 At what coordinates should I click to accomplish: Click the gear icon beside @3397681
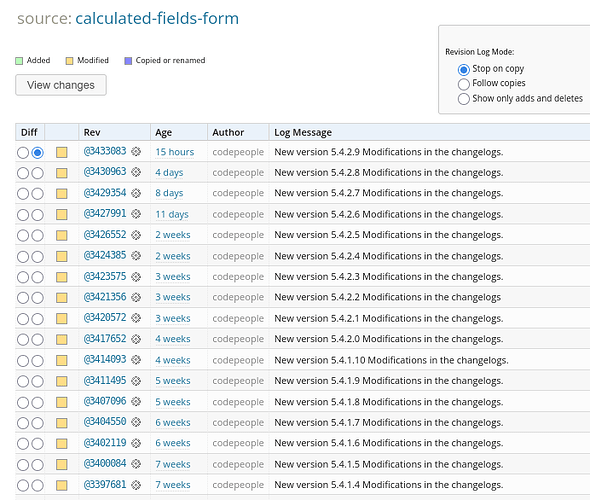coord(136,485)
